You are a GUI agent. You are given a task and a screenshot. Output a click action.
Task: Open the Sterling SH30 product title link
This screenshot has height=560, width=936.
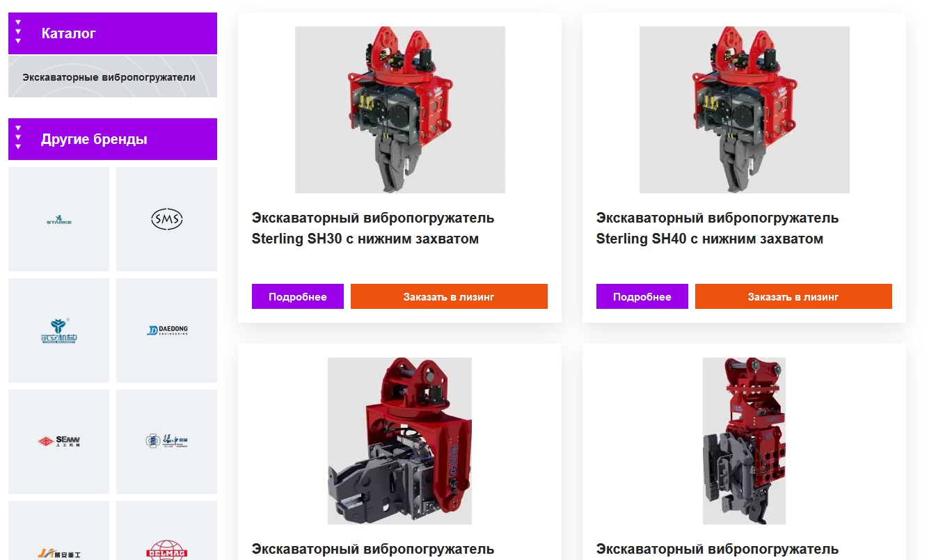[x=373, y=228]
